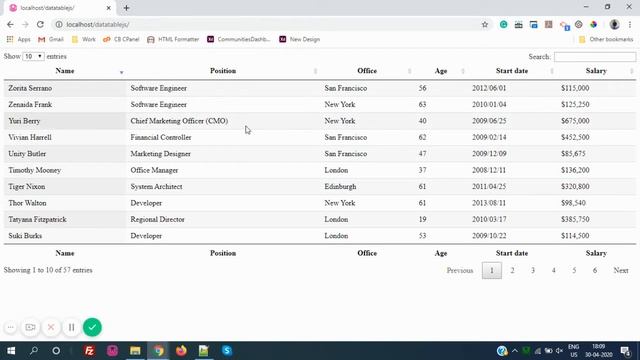
Task: Go back using browser back arrow
Action: point(10,24)
